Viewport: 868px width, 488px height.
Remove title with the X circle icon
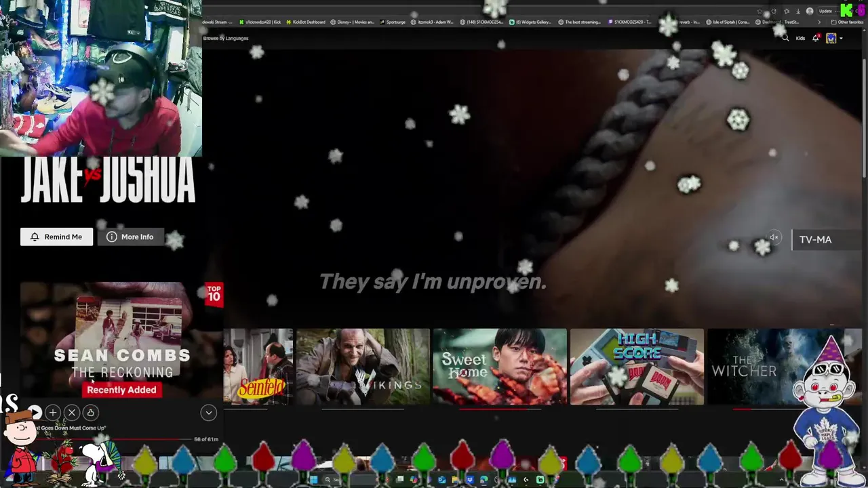[71, 412]
